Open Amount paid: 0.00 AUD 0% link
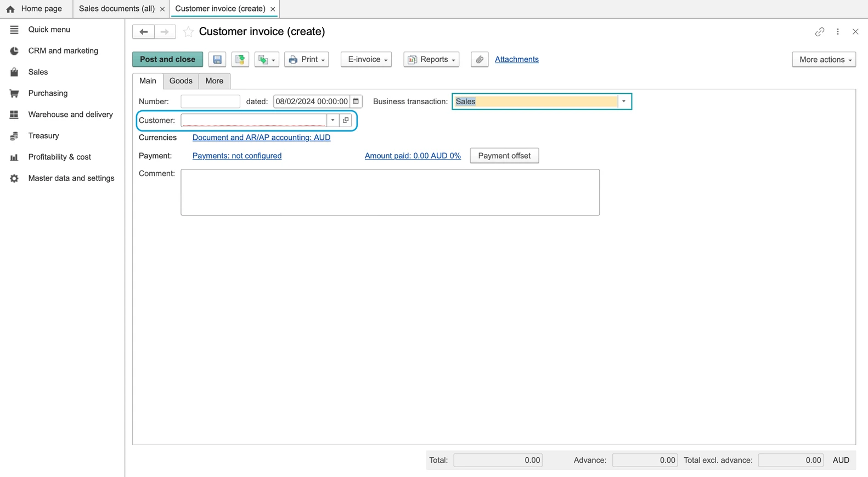The height and width of the screenshot is (477, 868). (413, 156)
